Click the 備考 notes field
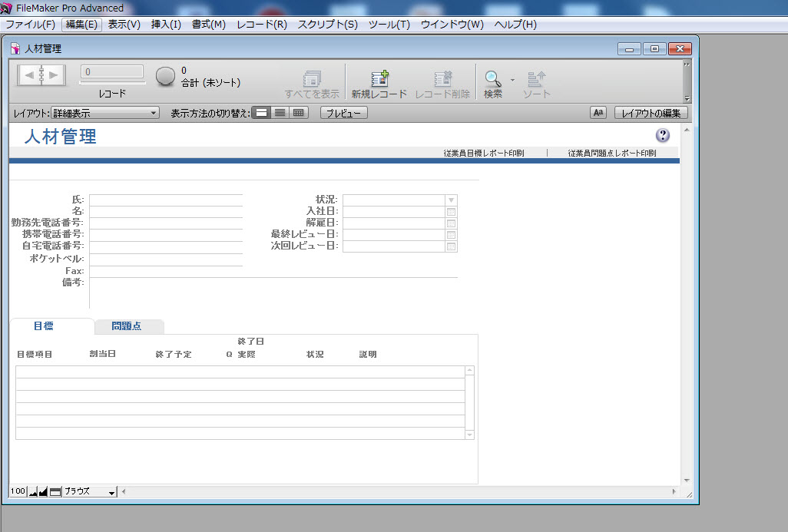 [x=273, y=293]
